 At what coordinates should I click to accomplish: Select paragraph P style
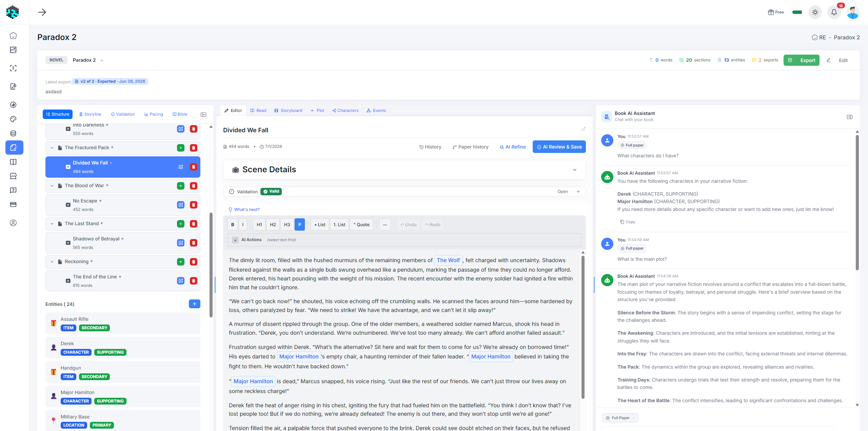point(300,224)
